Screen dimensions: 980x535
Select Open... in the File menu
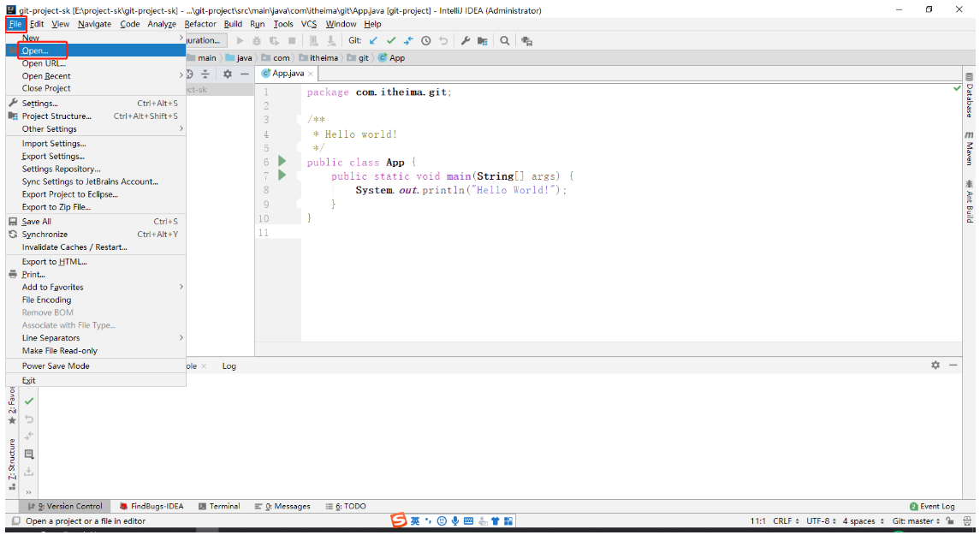pyautogui.click(x=96, y=51)
